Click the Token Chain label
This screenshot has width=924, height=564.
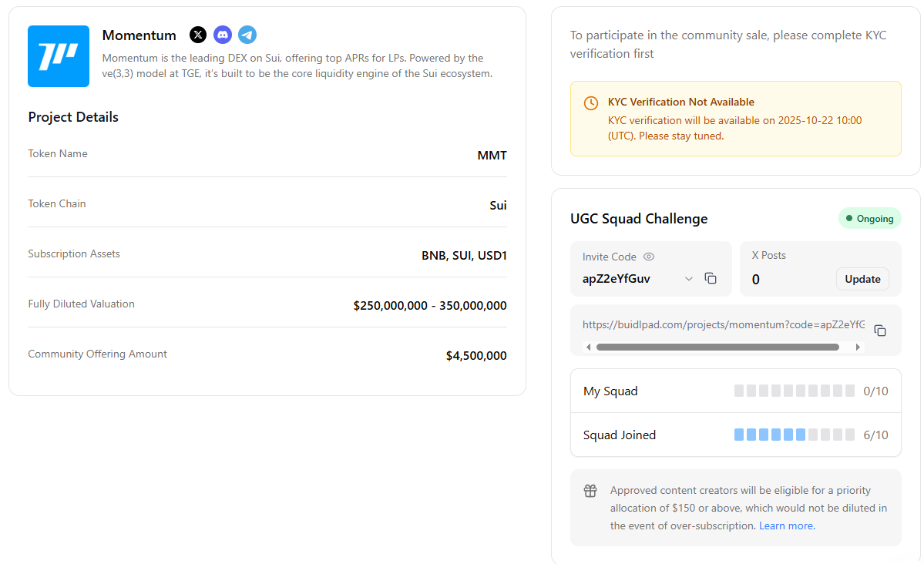pyautogui.click(x=56, y=204)
